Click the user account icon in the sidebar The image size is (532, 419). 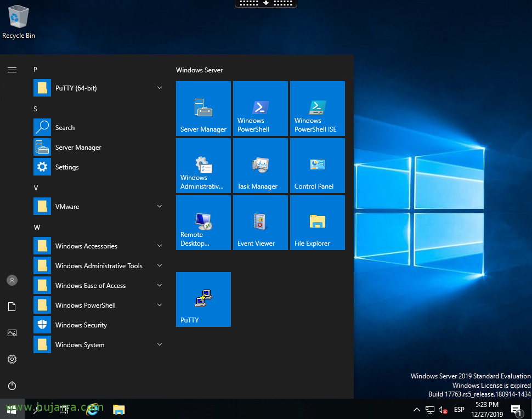pyautogui.click(x=12, y=280)
